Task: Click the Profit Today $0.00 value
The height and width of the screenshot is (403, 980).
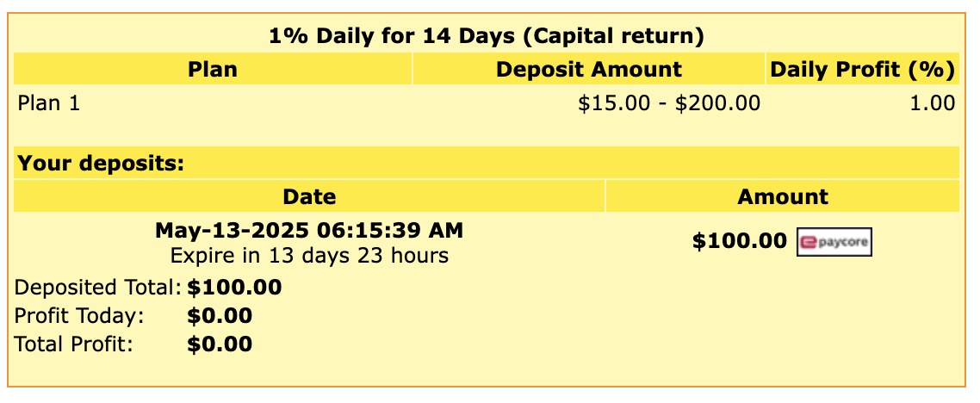Action: pos(220,315)
